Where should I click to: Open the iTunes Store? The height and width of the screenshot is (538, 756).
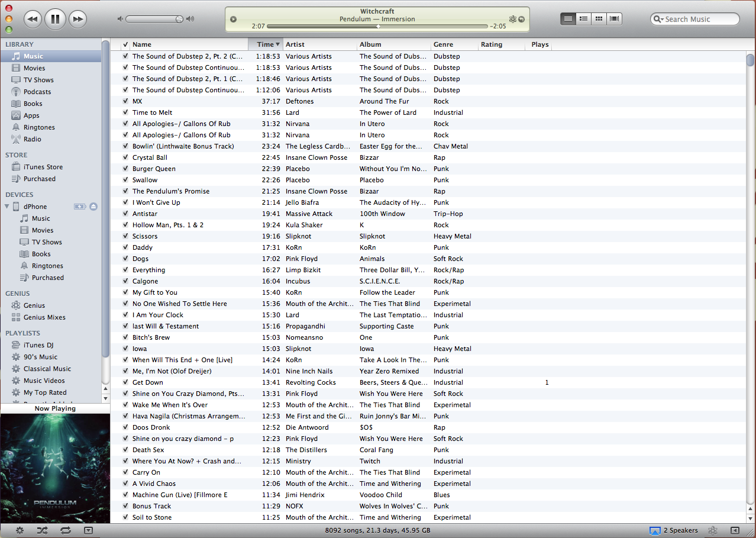point(51,167)
